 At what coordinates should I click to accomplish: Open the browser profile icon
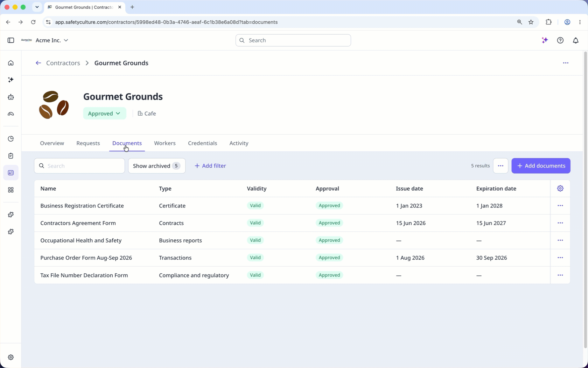(567, 22)
